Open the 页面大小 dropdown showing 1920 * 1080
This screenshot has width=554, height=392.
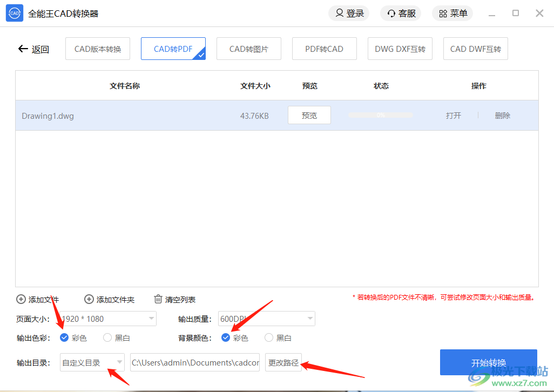click(x=108, y=319)
